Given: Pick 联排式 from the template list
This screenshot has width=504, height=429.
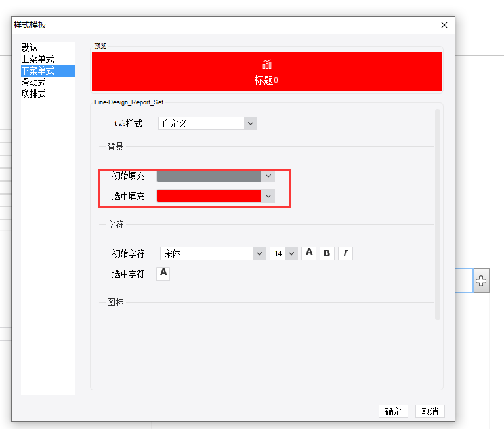Looking at the screenshot, I should click(x=48, y=94).
